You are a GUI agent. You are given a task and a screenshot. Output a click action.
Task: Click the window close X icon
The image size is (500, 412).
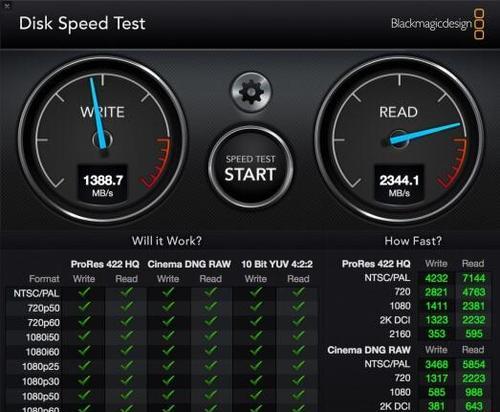click(7, 5)
